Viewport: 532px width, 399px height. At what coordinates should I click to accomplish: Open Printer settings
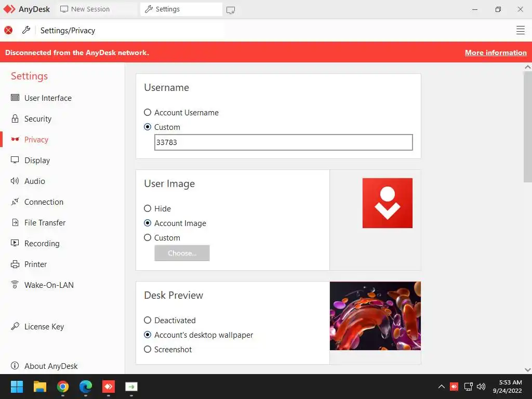click(36, 264)
